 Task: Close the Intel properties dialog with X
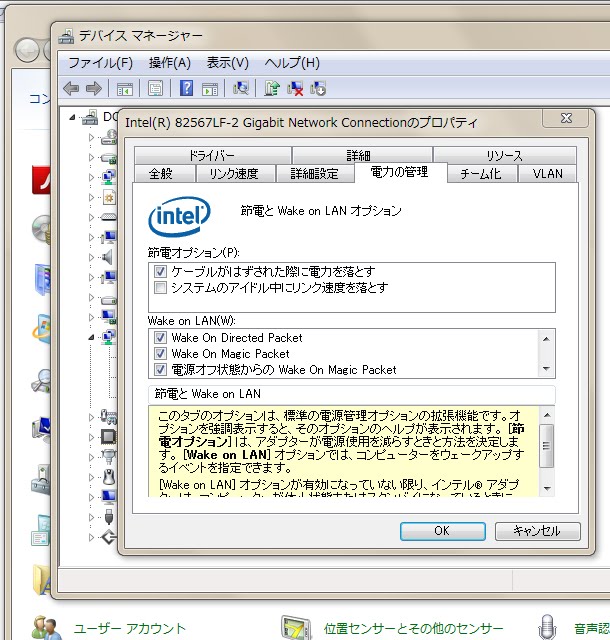coord(566,118)
